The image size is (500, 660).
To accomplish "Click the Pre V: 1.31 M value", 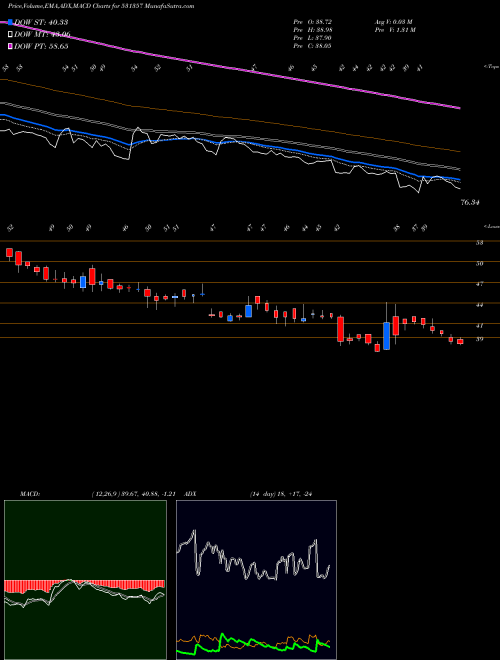I will tap(395, 30).
